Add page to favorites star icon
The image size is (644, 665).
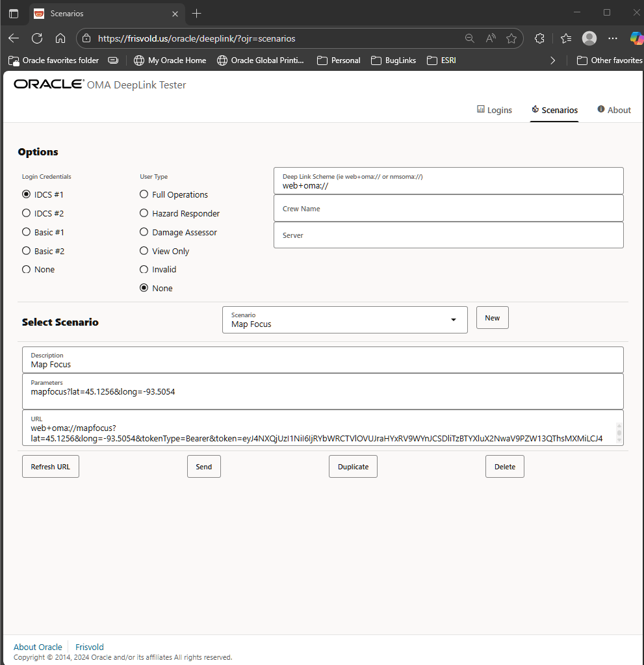click(511, 38)
